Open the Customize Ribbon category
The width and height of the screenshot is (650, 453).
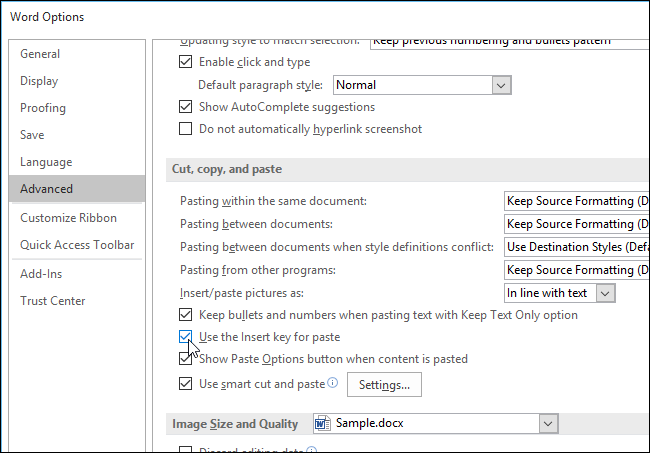[x=68, y=218]
